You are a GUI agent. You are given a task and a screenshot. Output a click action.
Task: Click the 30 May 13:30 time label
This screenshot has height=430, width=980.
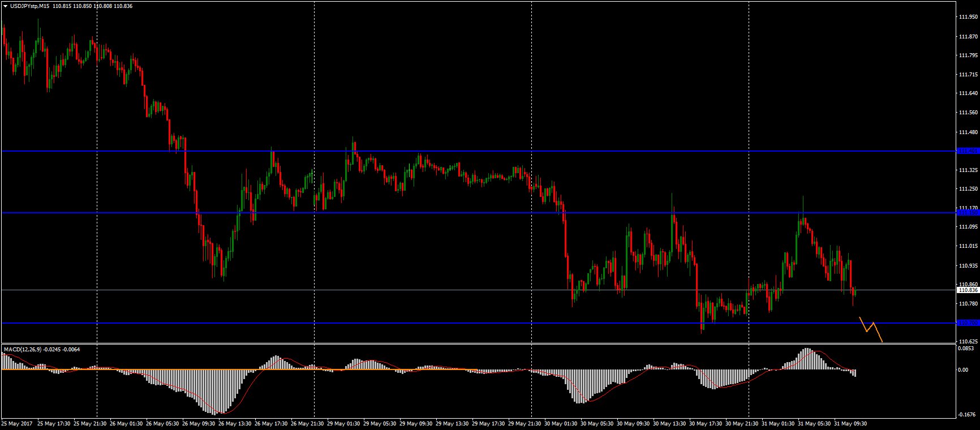click(669, 423)
